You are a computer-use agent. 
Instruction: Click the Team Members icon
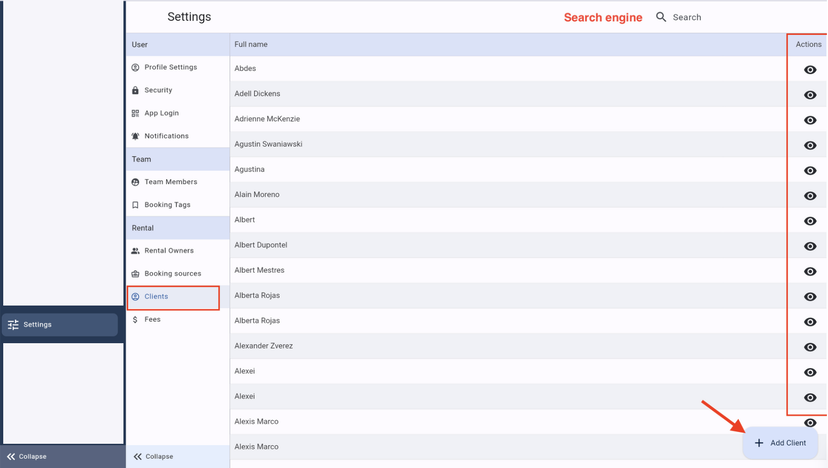coord(135,182)
